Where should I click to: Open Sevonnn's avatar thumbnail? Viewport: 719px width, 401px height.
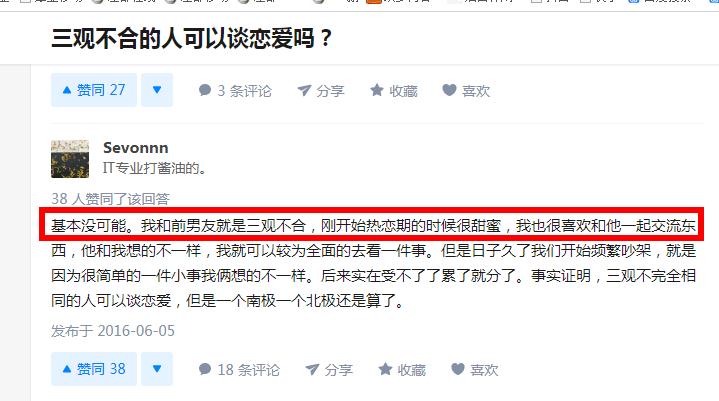click(70, 159)
